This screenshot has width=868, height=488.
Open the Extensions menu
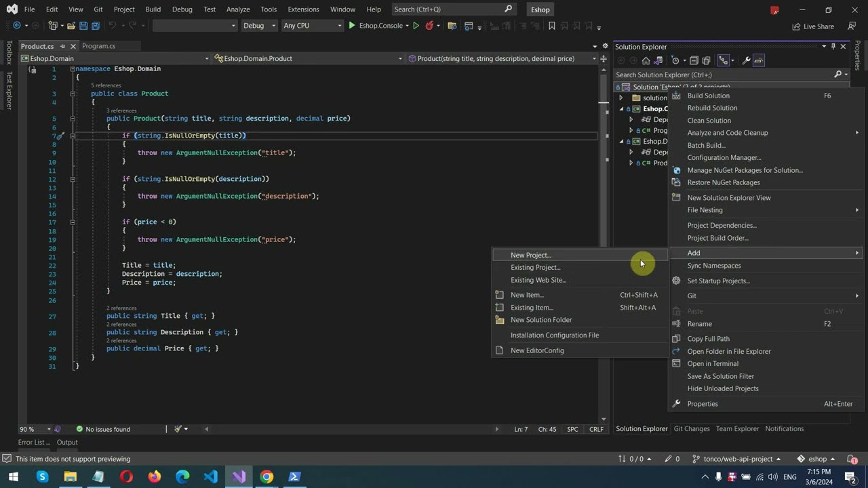(303, 9)
